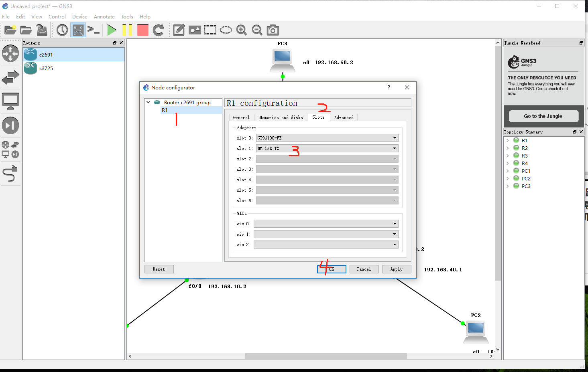Select the Add a link cable tool
The width and height of the screenshot is (588, 372).
(10, 174)
